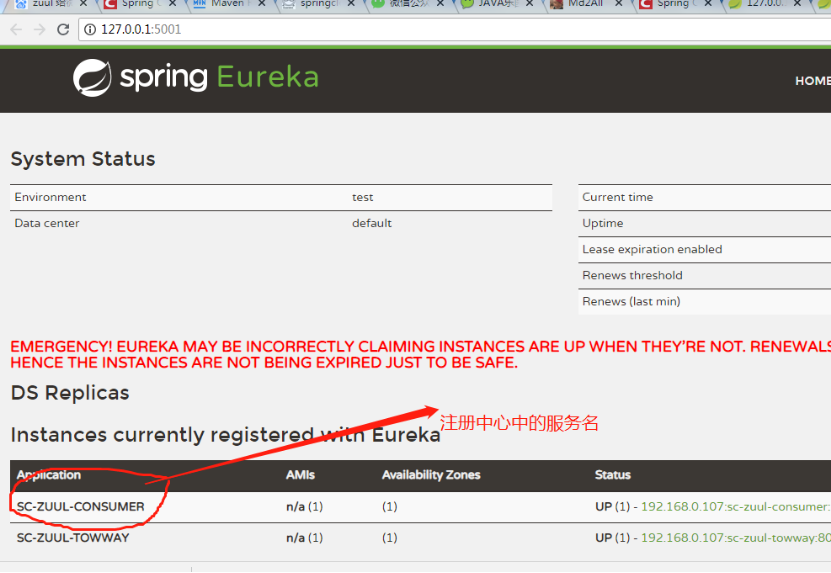Image resolution: width=831 pixels, height=573 pixels.
Task: Click the Data center row label
Action: point(47,223)
